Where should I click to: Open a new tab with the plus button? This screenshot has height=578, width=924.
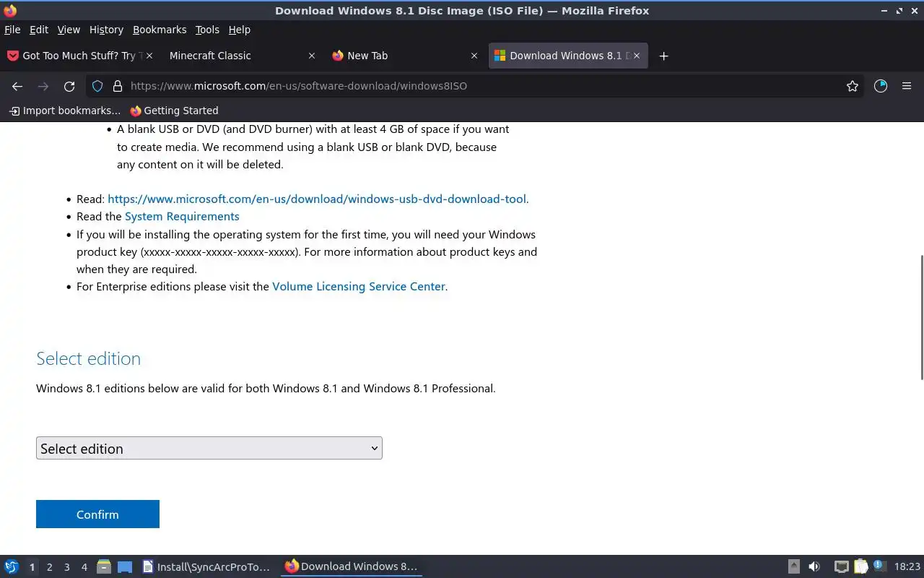(663, 56)
